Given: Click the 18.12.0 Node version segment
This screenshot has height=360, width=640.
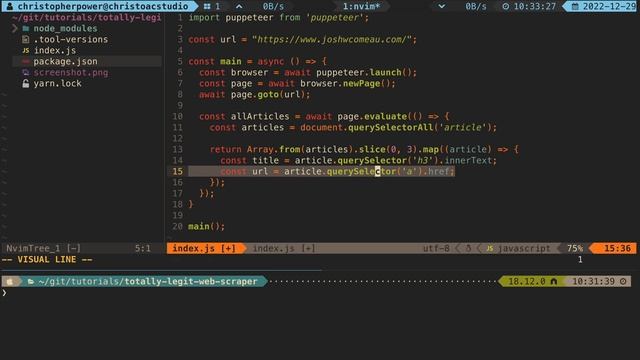Looking at the screenshot, I should click(x=527, y=282).
